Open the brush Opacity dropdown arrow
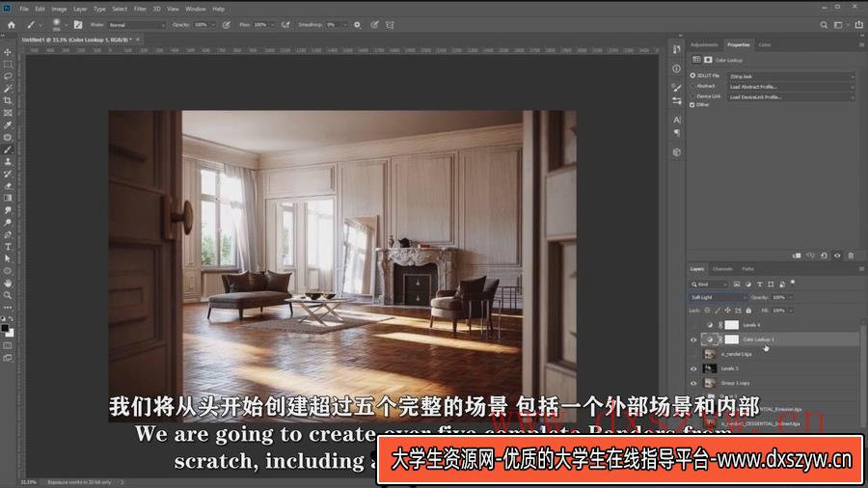 [213, 25]
